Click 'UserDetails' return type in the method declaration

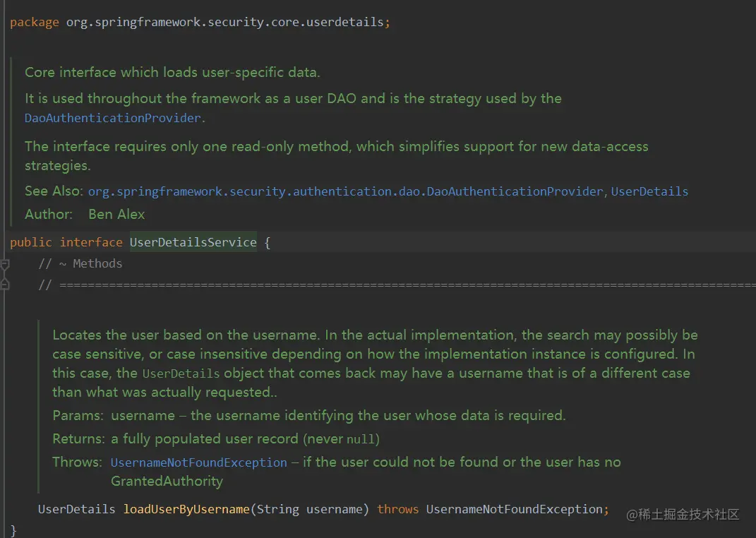(77, 509)
